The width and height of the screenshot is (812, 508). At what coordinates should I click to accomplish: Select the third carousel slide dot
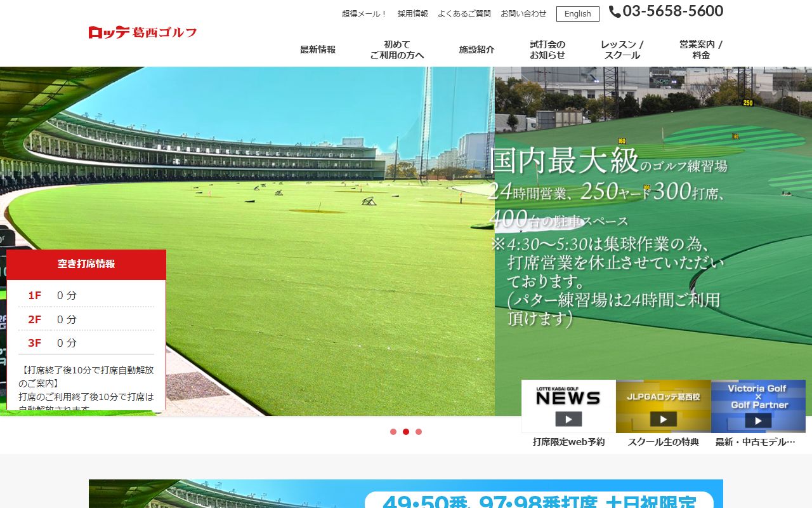pyautogui.click(x=419, y=432)
